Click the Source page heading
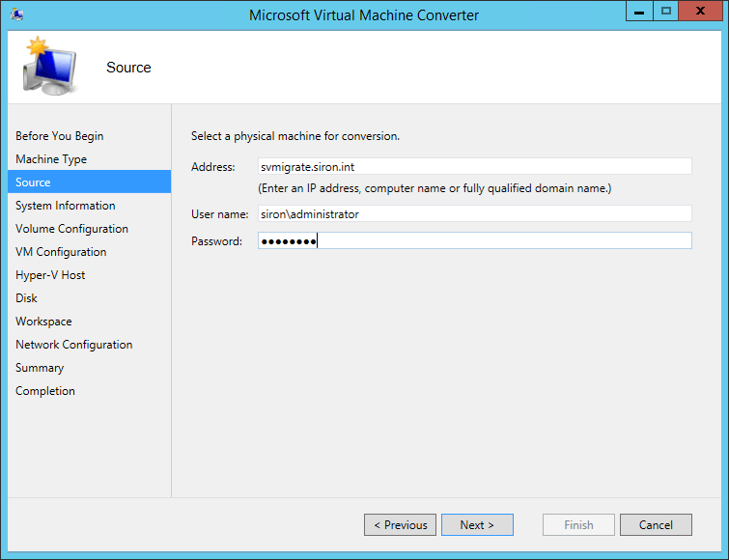Viewport: 729px width, 560px height. coord(128,68)
